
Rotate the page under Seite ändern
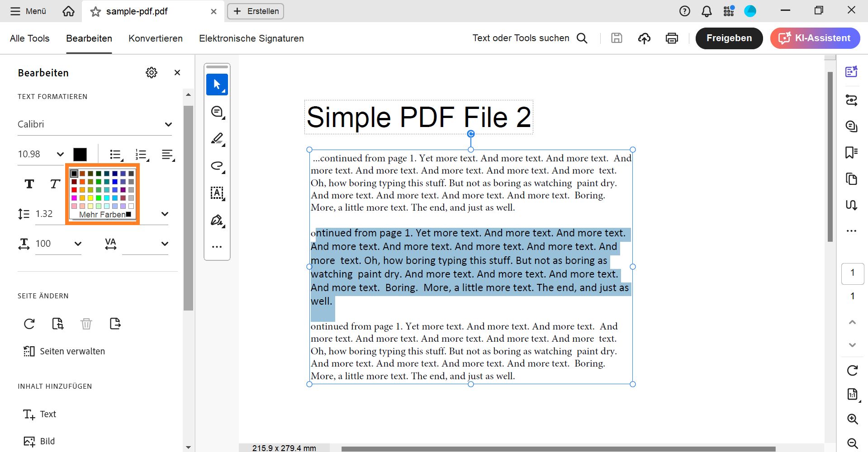click(x=29, y=324)
